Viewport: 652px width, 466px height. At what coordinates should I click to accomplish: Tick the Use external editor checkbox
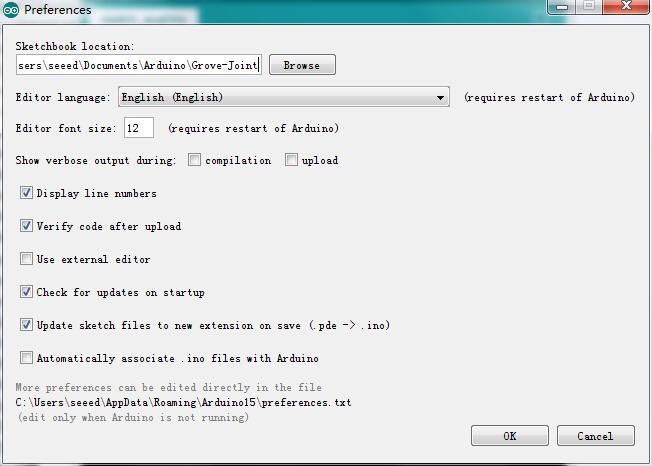click(27, 259)
